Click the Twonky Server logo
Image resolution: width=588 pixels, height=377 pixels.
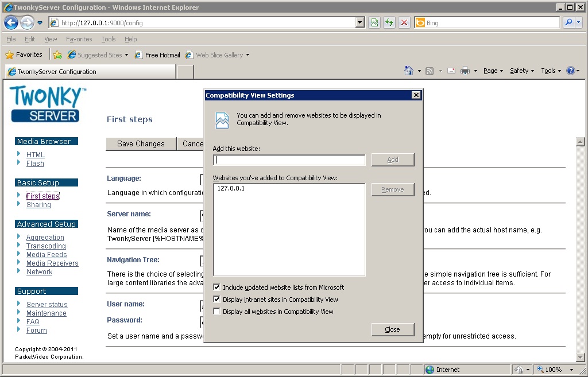point(46,104)
